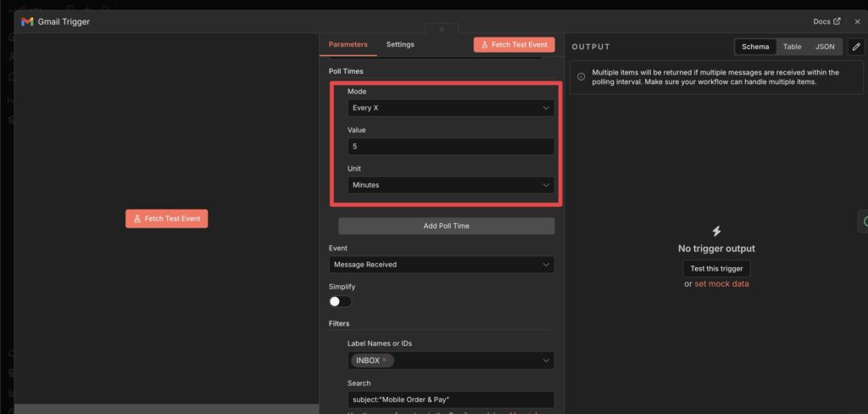Switch output view to Table
The image size is (868, 414).
coord(792,47)
